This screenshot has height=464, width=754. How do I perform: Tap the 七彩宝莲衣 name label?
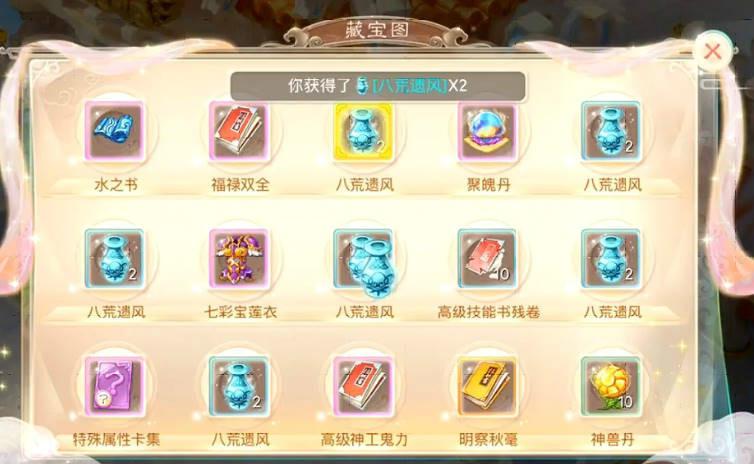(x=240, y=313)
